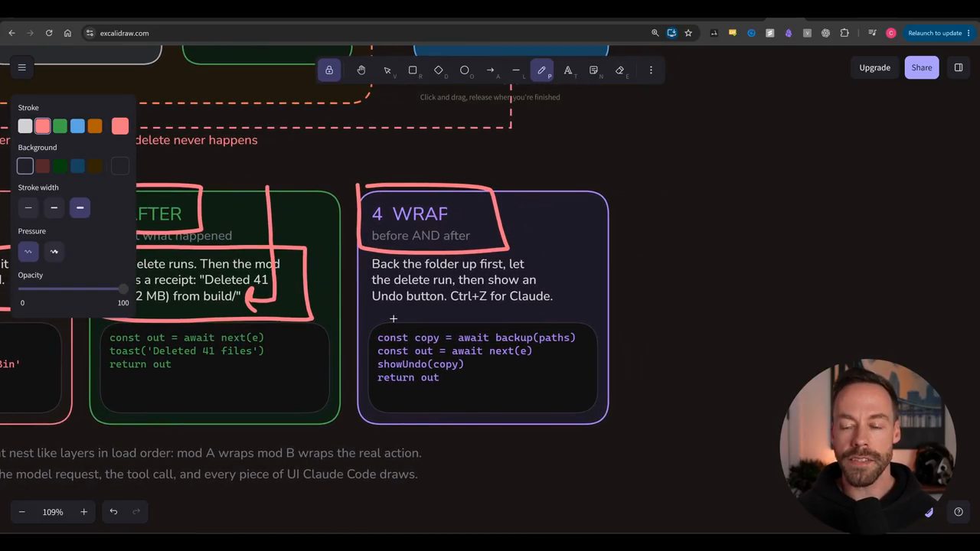Viewport: 980px width, 551px height.
Task: Choose the white stroke color
Action: click(x=25, y=126)
